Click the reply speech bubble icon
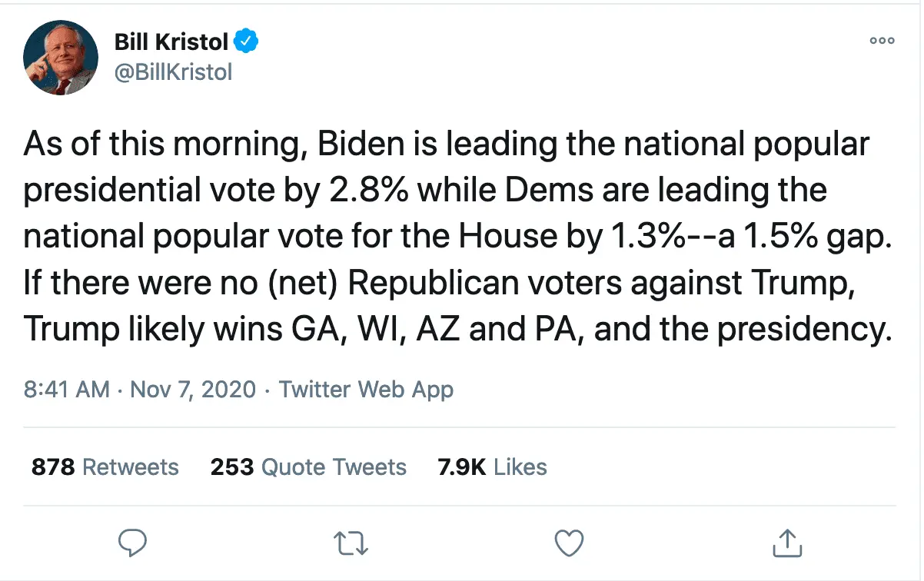This screenshot has height=581, width=924. [134, 543]
